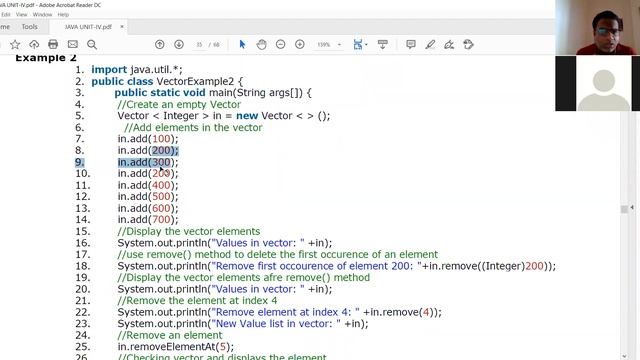The image size is (640, 360).
Task: Click the scroll down arrow at bottom
Action: (x=624, y=357)
